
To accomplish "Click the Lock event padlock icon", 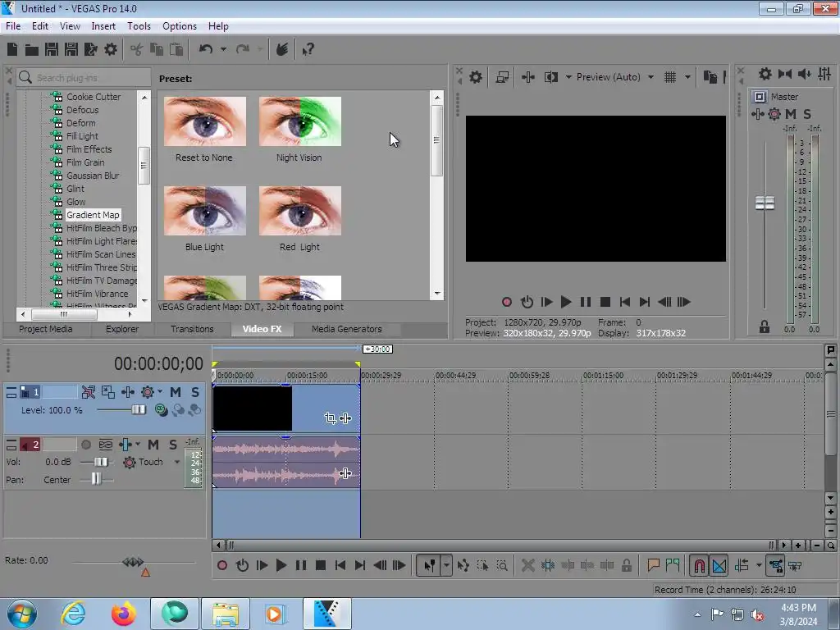I will (626, 565).
